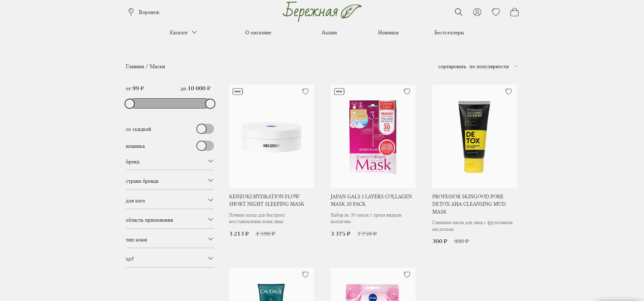
Task: Open the user account profile icon
Action: 477,12
